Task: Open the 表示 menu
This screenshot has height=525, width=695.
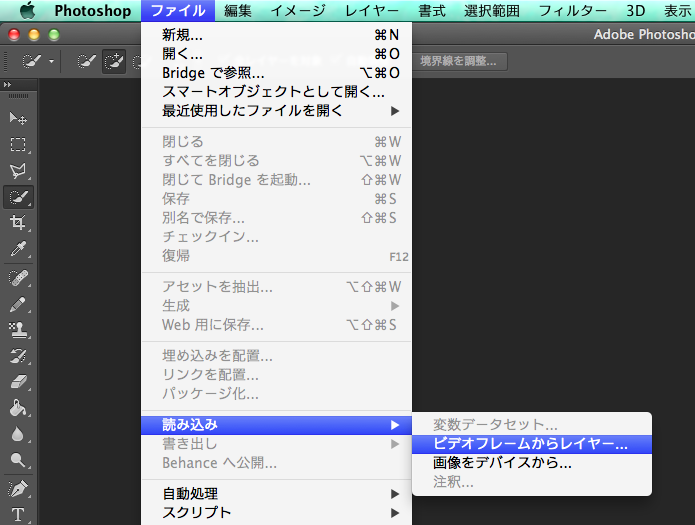Action: [x=678, y=11]
